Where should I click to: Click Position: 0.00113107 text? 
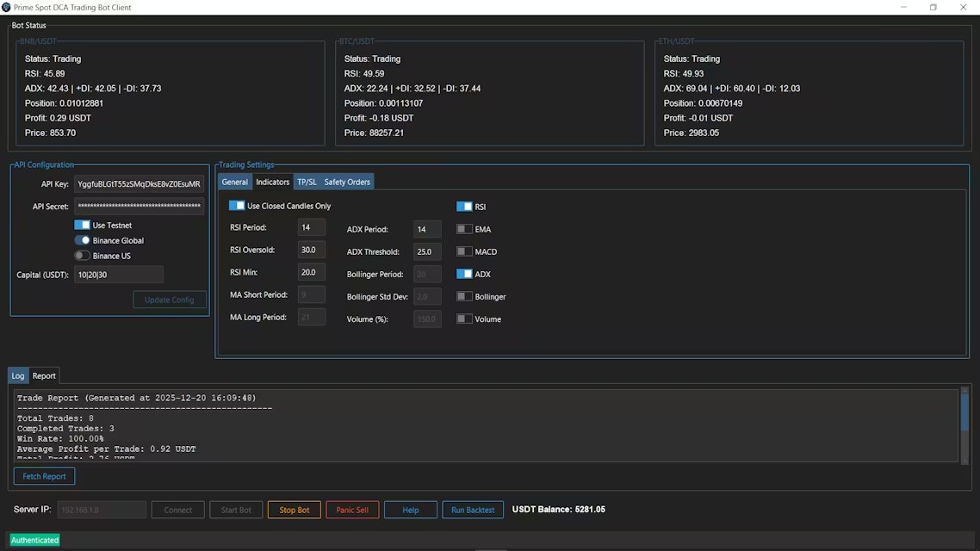pos(383,103)
